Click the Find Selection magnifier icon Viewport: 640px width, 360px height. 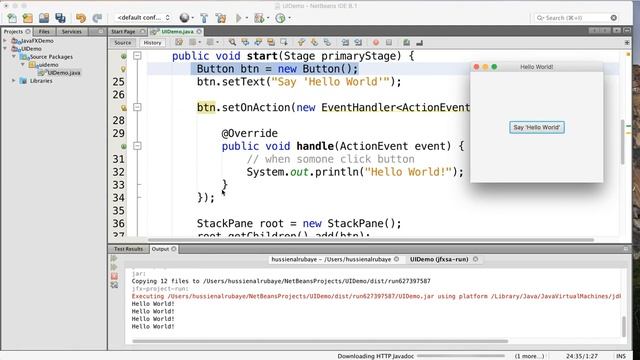(232, 42)
